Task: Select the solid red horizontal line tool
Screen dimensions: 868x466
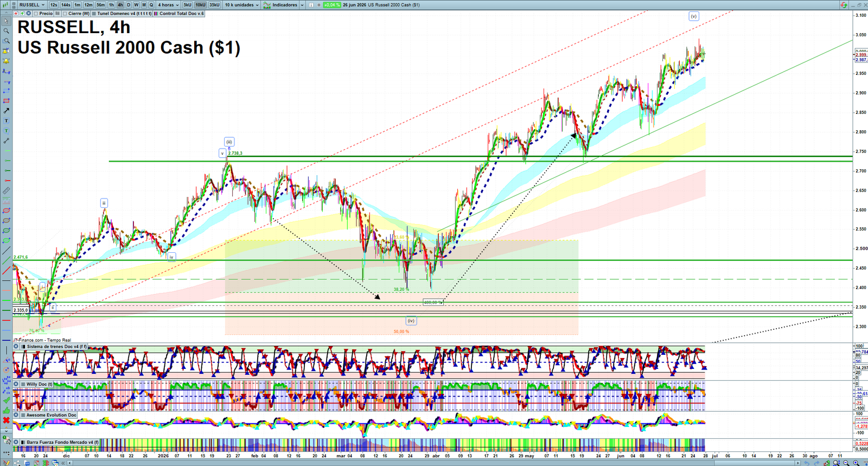Action: click(x=7, y=321)
